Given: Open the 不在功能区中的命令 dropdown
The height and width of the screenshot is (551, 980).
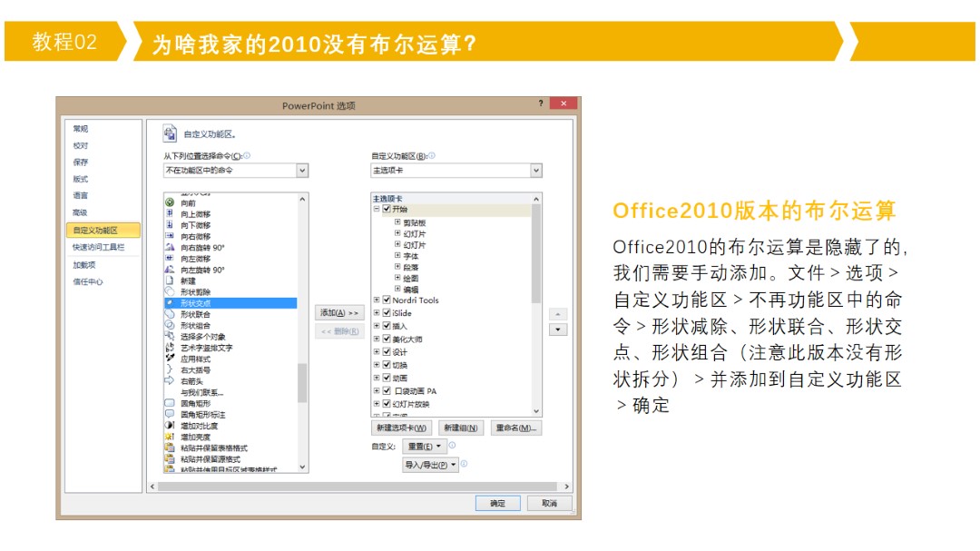Looking at the screenshot, I should tap(302, 171).
